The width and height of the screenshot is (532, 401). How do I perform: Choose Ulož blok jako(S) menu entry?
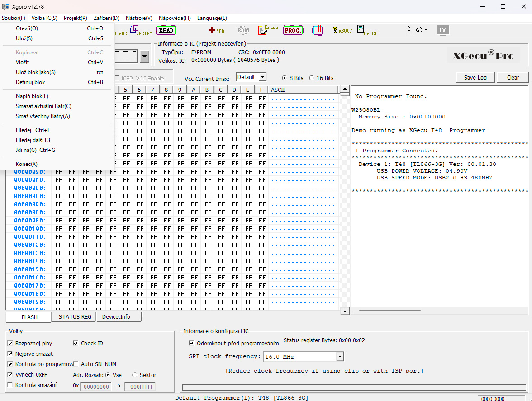[57, 72]
